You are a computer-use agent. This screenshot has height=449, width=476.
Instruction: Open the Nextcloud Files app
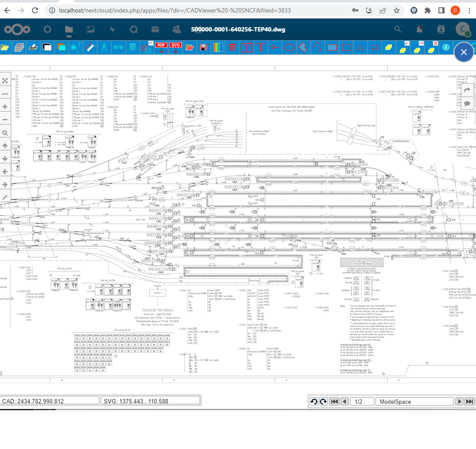[69, 29]
